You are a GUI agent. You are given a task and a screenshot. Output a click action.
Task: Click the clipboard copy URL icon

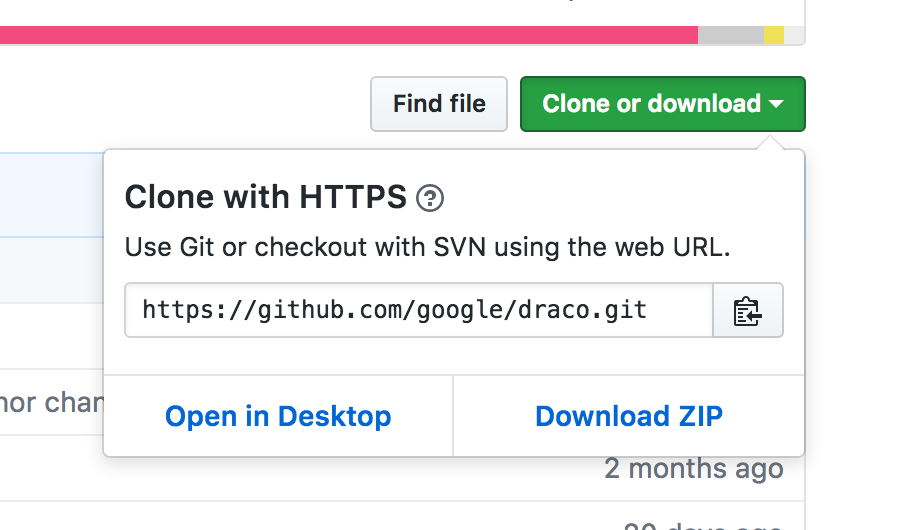(x=747, y=311)
